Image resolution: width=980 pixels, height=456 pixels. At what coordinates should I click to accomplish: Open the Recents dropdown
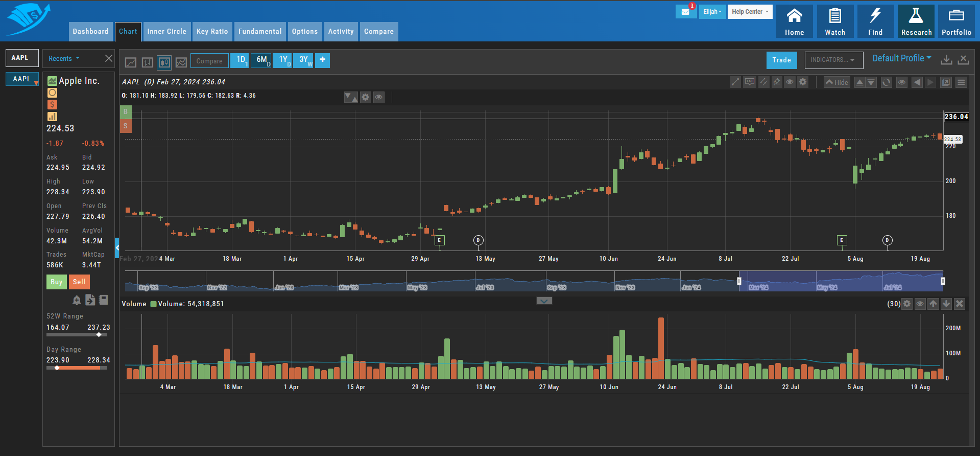64,59
